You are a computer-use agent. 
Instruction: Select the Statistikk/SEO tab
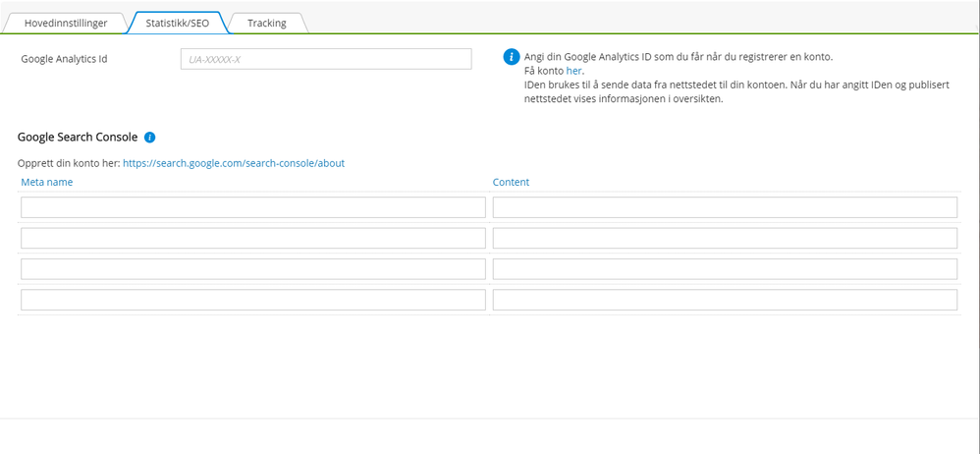(178, 24)
